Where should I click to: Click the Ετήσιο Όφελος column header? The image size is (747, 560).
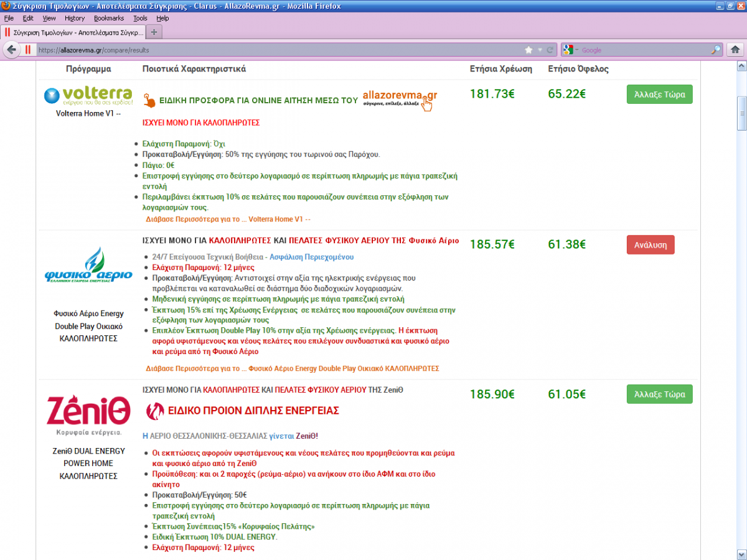(578, 69)
